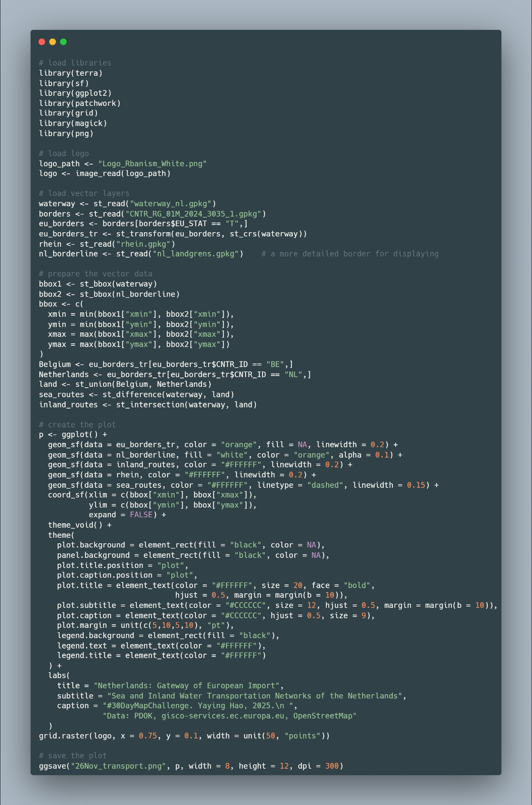This screenshot has width=532, height=805.
Task: Click the "# load libraries" comment
Action: 75,63
